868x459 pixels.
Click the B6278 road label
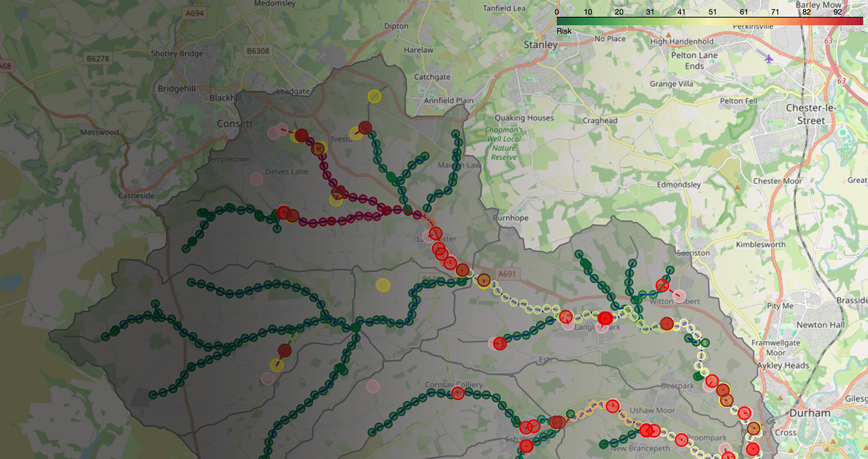click(x=98, y=59)
